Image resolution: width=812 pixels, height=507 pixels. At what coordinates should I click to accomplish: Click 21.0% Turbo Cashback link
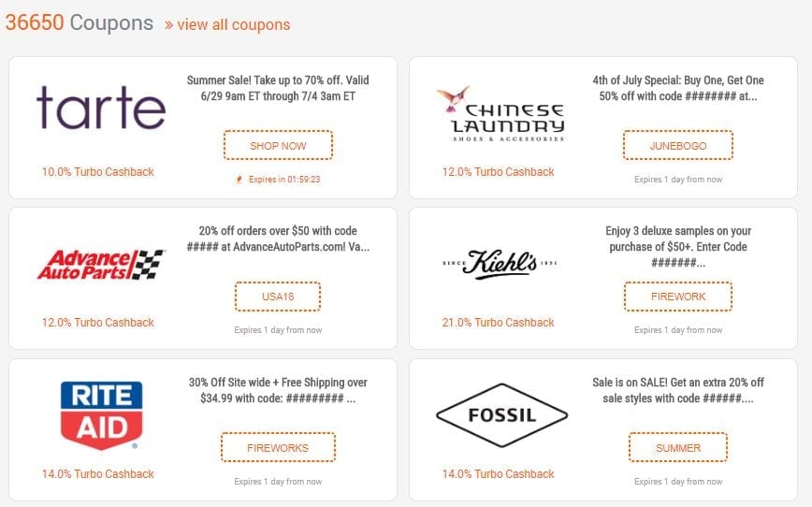tap(499, 323)
